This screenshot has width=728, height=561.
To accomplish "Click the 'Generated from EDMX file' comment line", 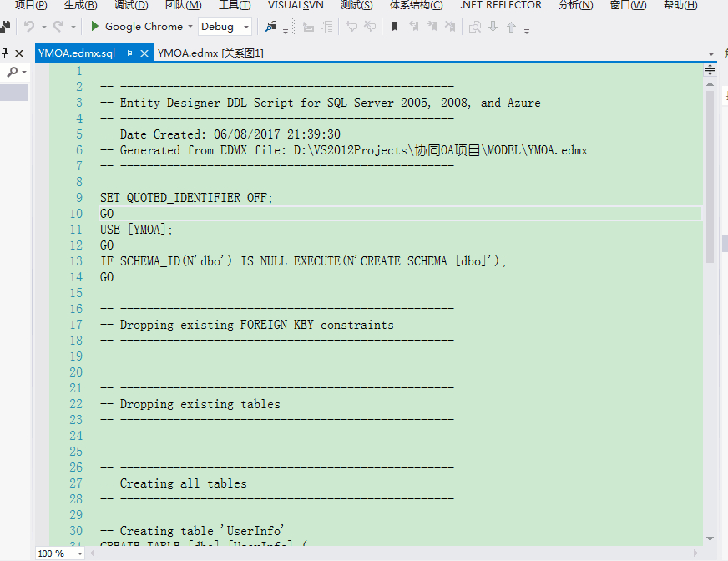I will coord(344,150).
